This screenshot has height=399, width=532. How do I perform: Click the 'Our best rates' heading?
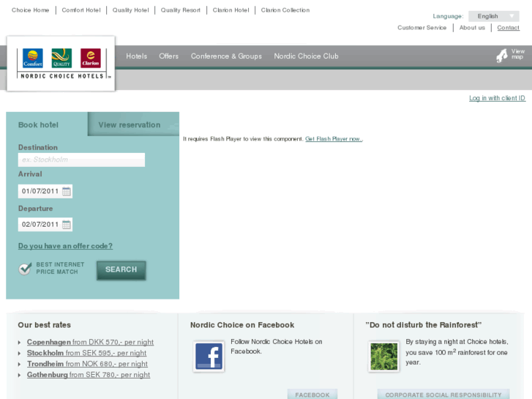tap(45, 325)
